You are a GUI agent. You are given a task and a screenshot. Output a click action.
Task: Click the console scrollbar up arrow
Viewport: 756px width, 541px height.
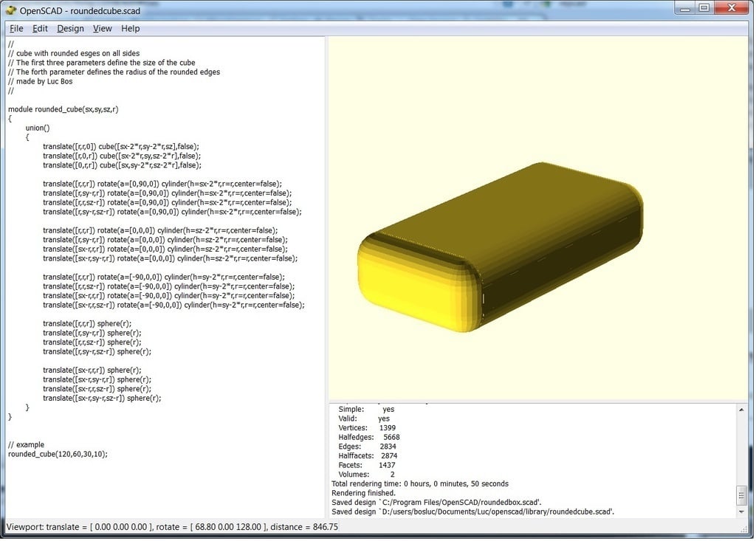[x=741, y=410]
